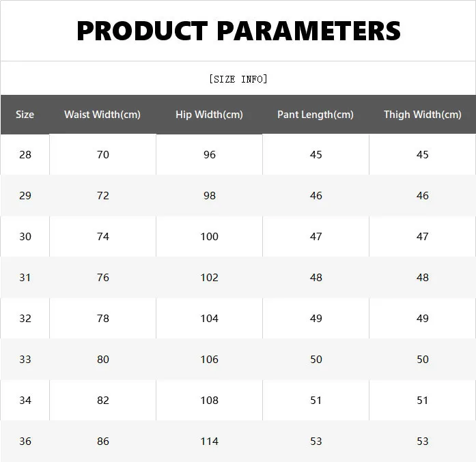The height and width of the screenshot is (462, 476).
Task: Click the Thigh Width(cm) column header
Action: pyautogui.click(x=422, y=115)
